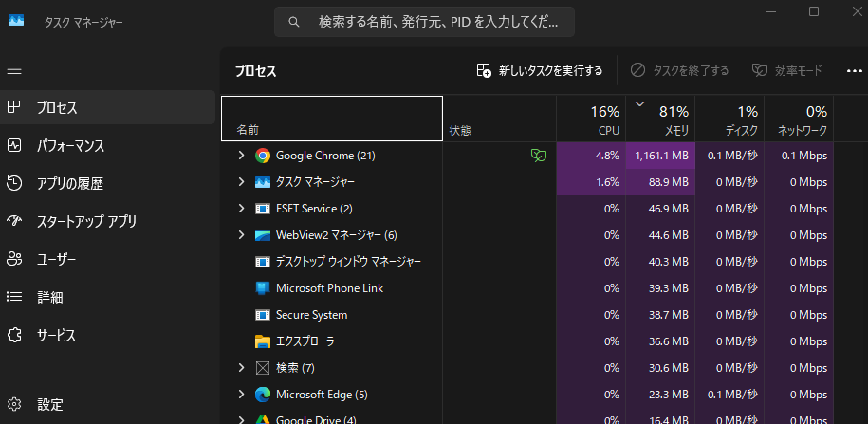Click the プロセス sidebar icon
Screen dimensions: 868x424
pos(14,107)
